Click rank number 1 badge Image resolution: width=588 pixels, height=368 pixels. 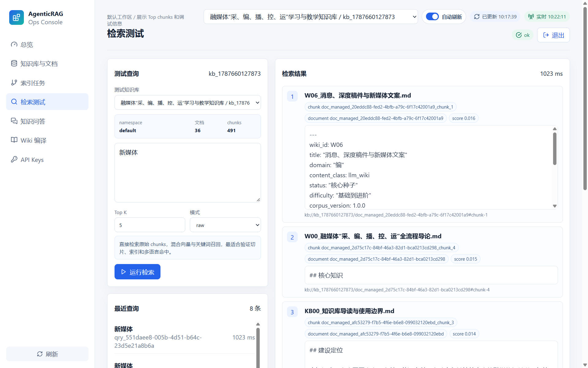tap(292, 97)
